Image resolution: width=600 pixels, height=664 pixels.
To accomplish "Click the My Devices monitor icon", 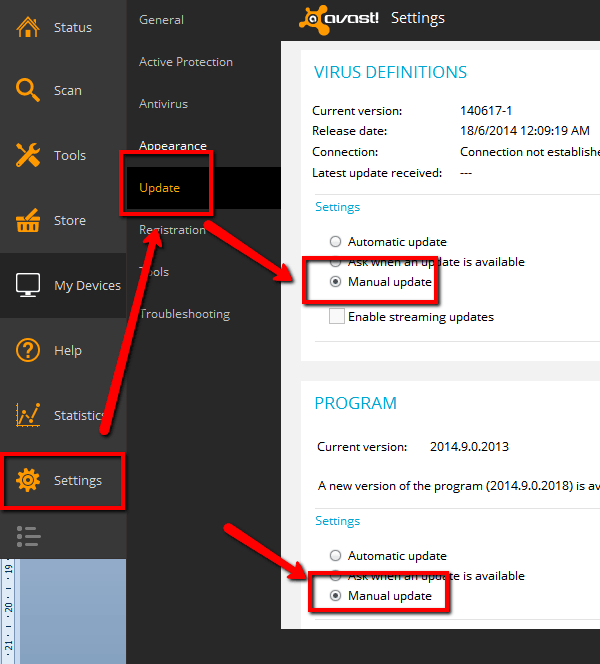I will (28, 285).
